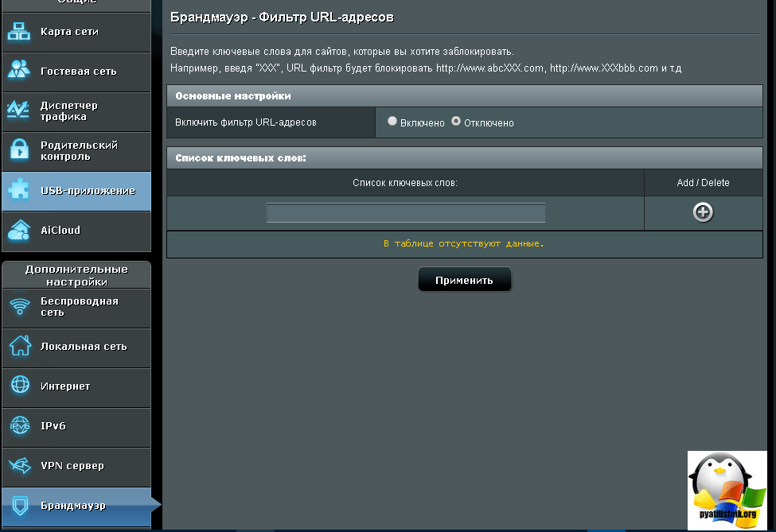
Task: Click the Guest Network people icon
Action: click(x=18, y=71)
